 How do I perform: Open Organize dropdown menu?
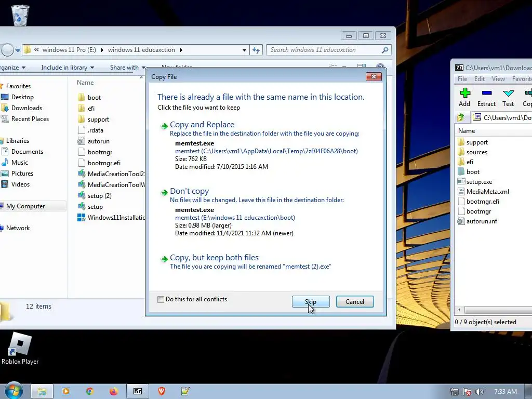[x=12, y=68]
